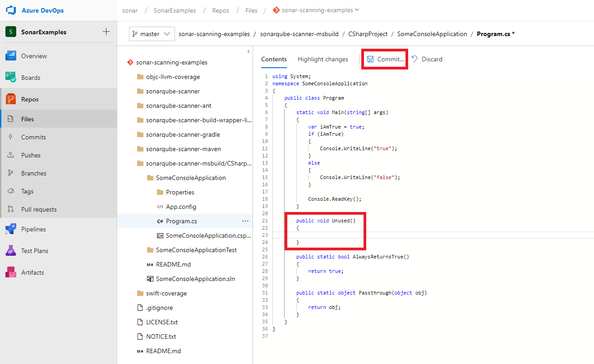Click the Files breadcrumb link
Screen dimensions: 594x364
coord(251,10)
